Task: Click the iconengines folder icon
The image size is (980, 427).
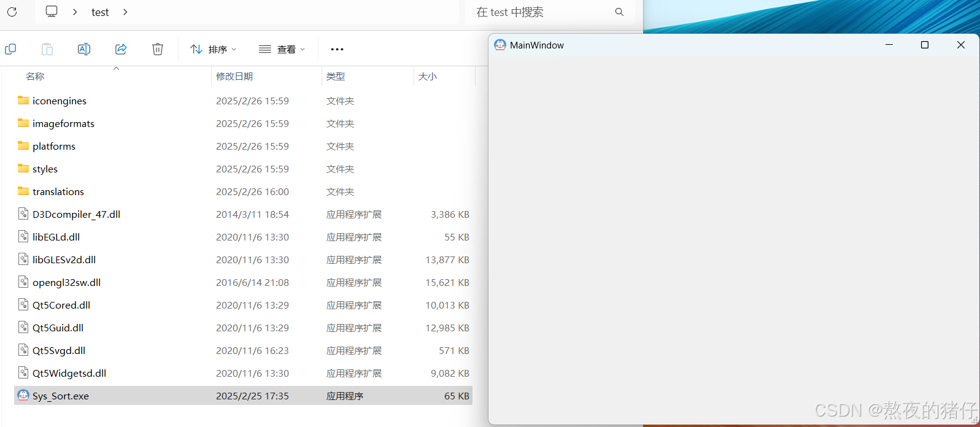Action: point(23,100)
